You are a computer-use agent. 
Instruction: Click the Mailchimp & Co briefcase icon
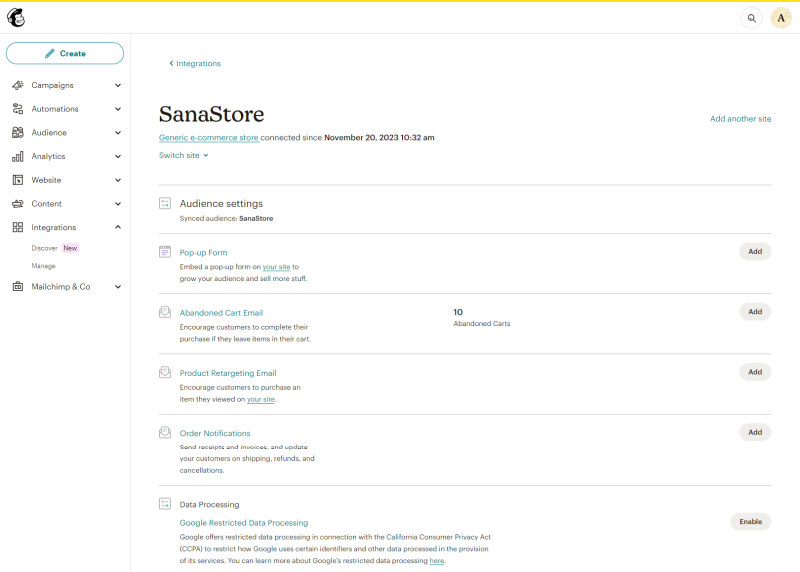pyautogui.click(x=18, y=287)
